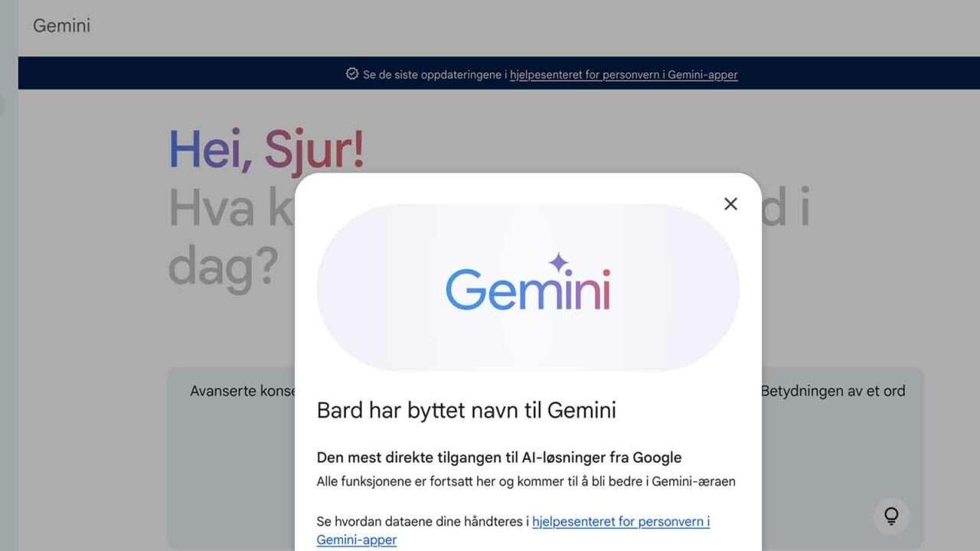Click the Alle funksjonene er fortsatt her text

[x=526, y=481]
